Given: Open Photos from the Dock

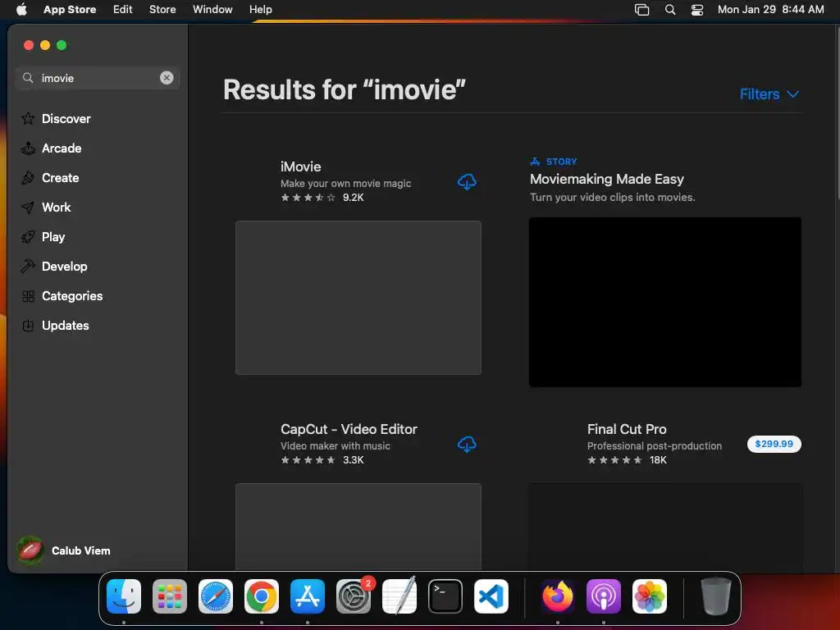Looking at the screenshot, I should click(x=650, y=596).
